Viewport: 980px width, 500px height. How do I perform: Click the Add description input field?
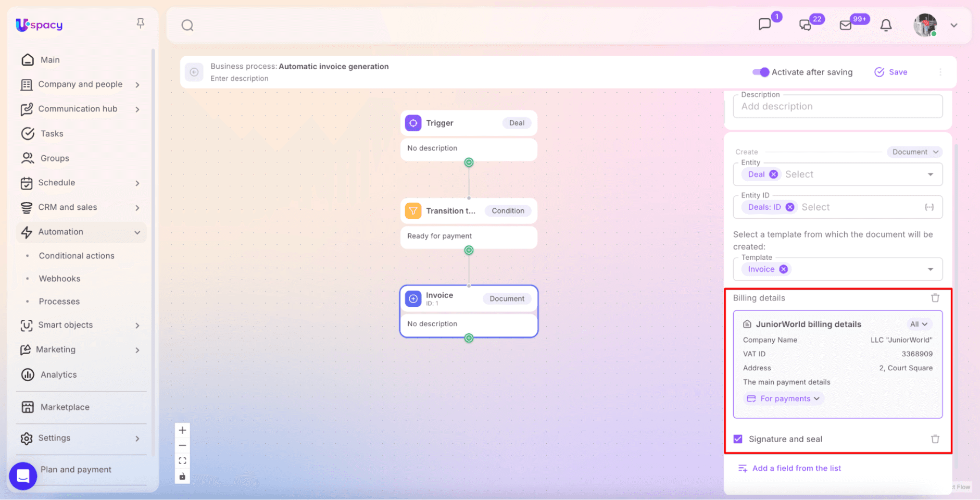tap(838, 106)
